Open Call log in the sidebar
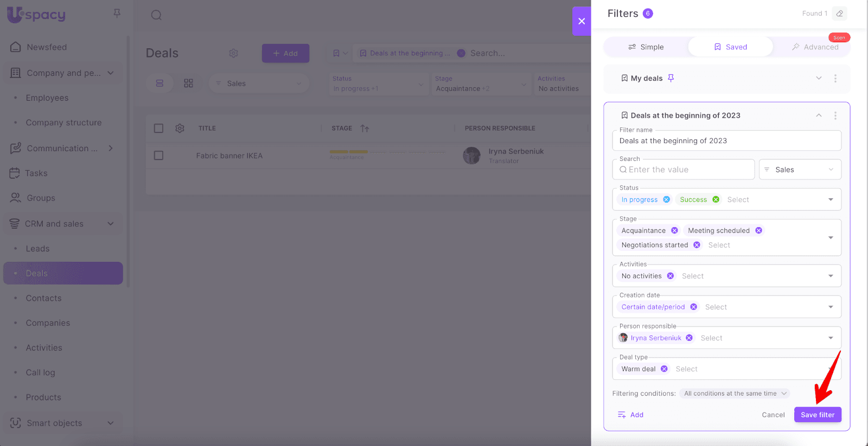This screenshot has width=868, height=446. [40, 372]
